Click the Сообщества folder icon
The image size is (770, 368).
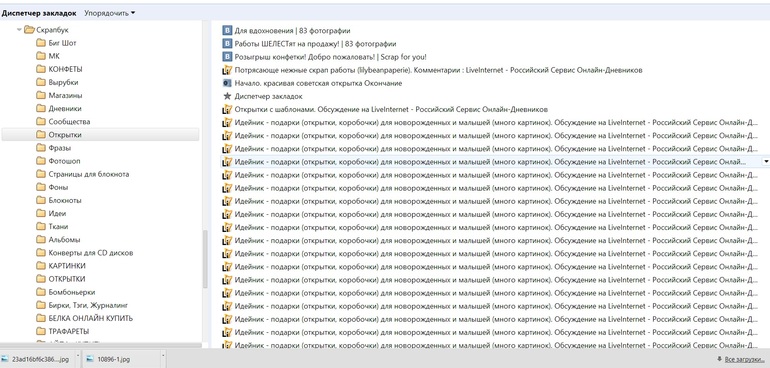tap(41, 121)
